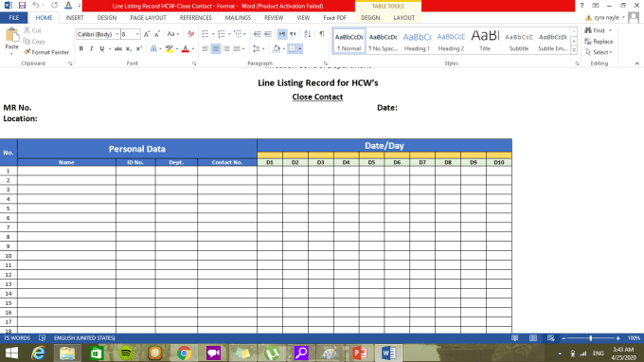Select the Format Painter tool
Viewport: 644px width, 362px height.
46,52
